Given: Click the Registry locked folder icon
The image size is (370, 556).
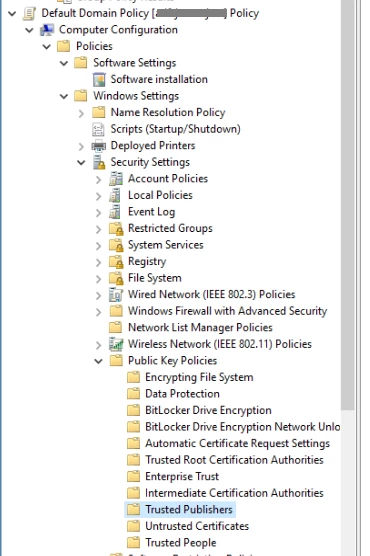Looking at the screenshot, I should [116, 262].
